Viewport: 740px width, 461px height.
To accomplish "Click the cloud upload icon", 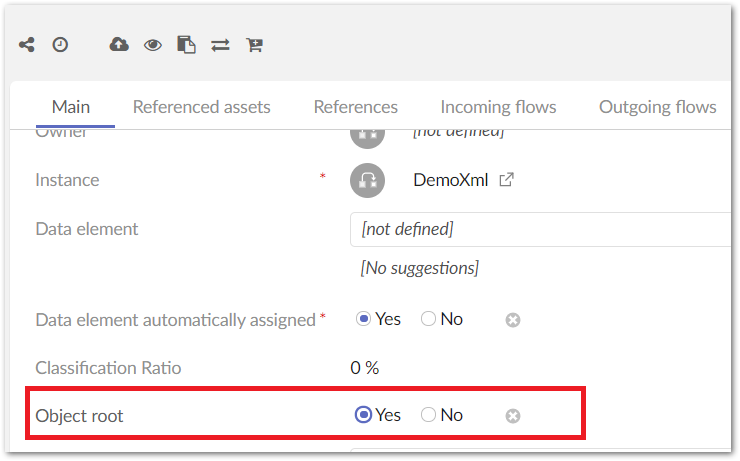I will click(x=119, y=44).
